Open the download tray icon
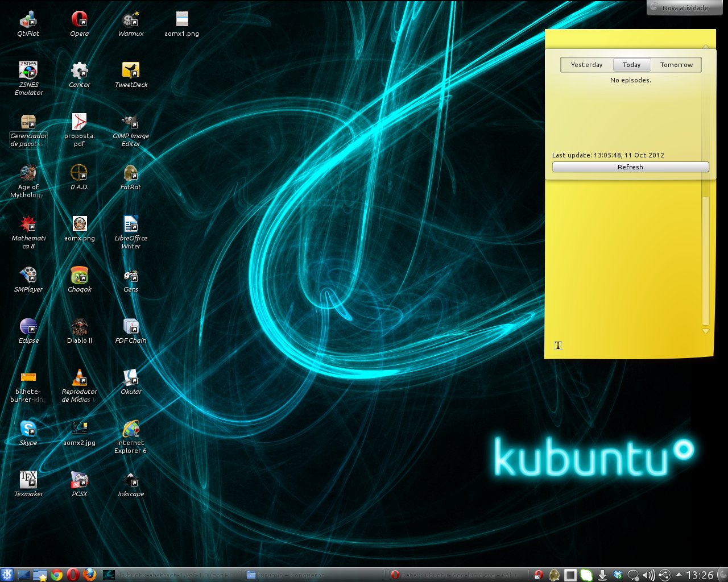 click(602, 575)
